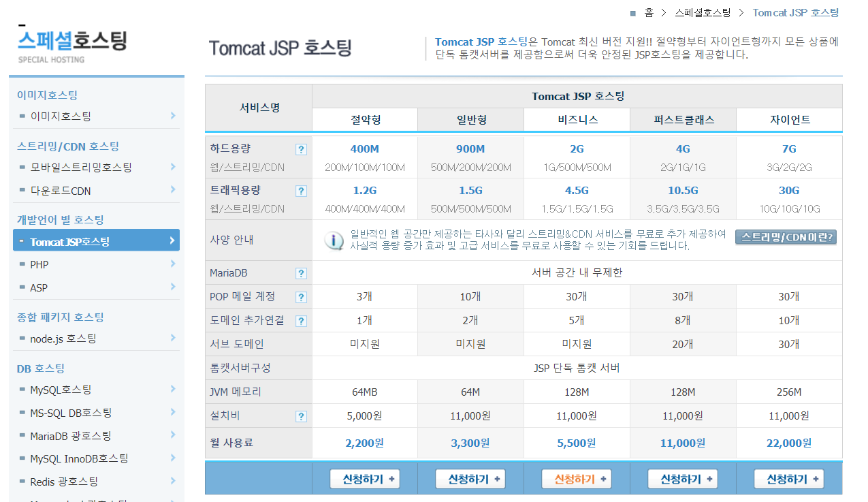Open MySQL호스팅 sidebar link
Viewport: 868px width, 502px height.
coord(61,390)
